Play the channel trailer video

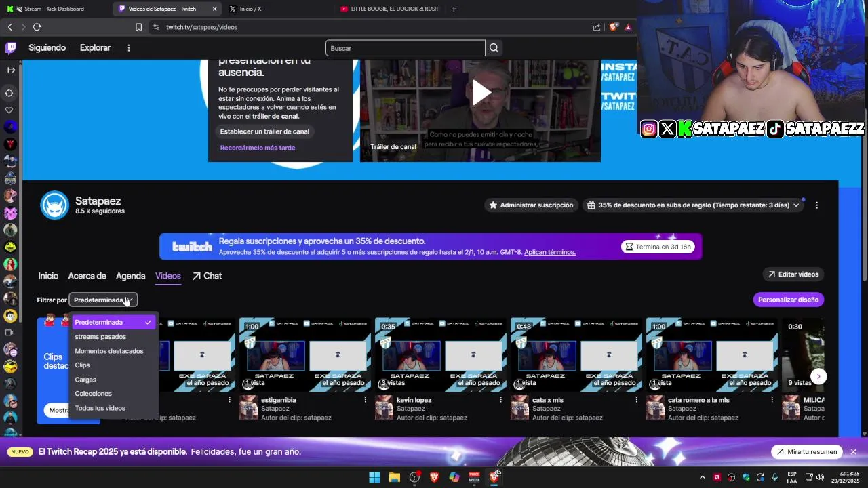(481, 93)
